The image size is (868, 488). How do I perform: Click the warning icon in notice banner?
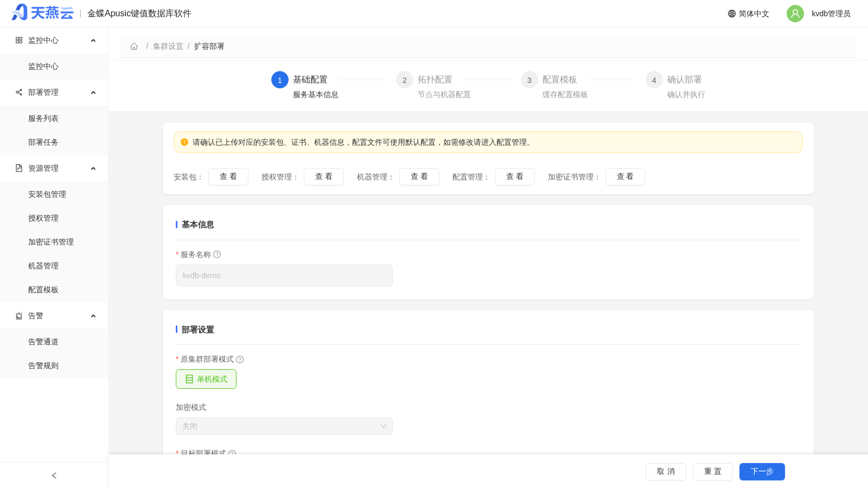tap(184, 142)
